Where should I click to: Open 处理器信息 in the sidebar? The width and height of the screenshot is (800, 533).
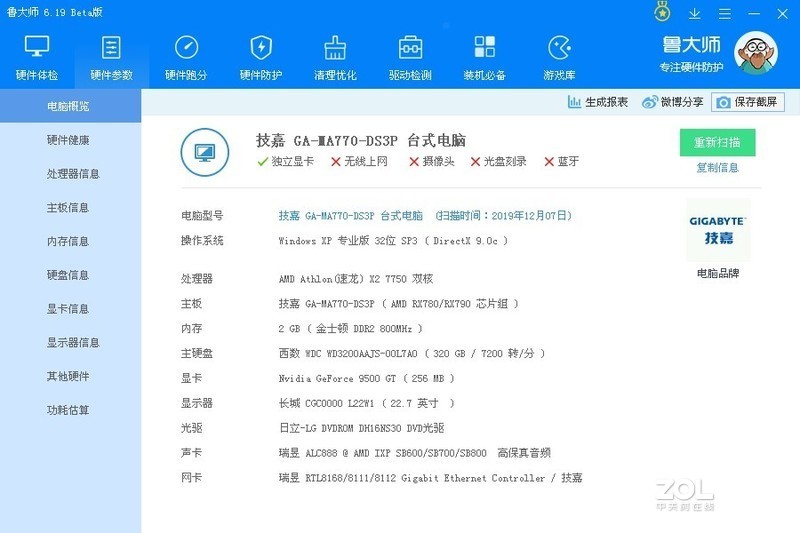[x=73, y=173]
